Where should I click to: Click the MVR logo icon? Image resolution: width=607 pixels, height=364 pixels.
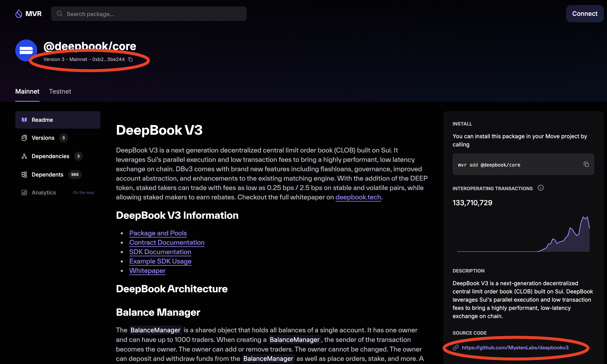pos(19,14)
